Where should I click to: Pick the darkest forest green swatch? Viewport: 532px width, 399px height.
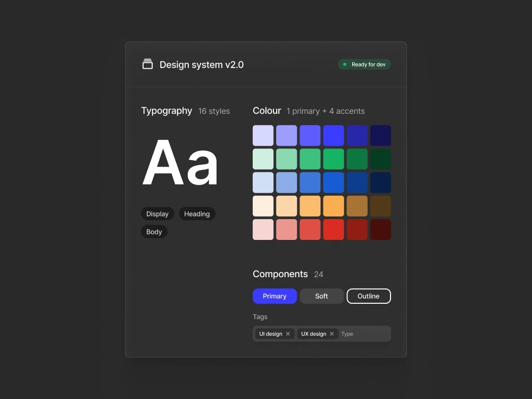click(x=381, y=159)
